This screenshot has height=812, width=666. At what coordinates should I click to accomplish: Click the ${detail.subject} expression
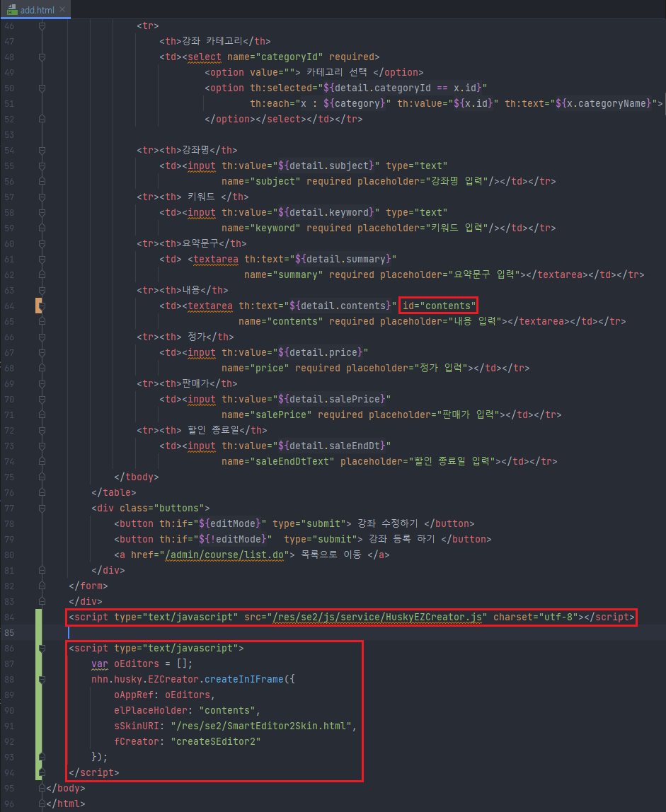pyautogui.click(x=326, y=166)
